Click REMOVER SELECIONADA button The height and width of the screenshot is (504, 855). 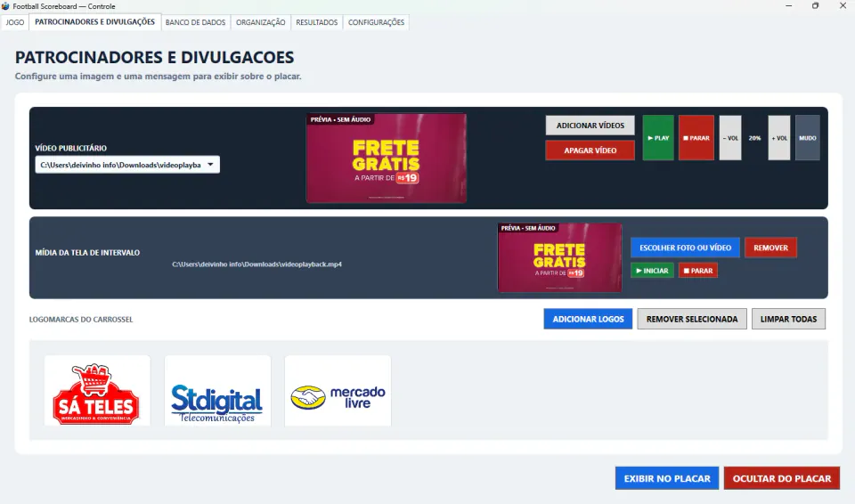coord(692,319)
